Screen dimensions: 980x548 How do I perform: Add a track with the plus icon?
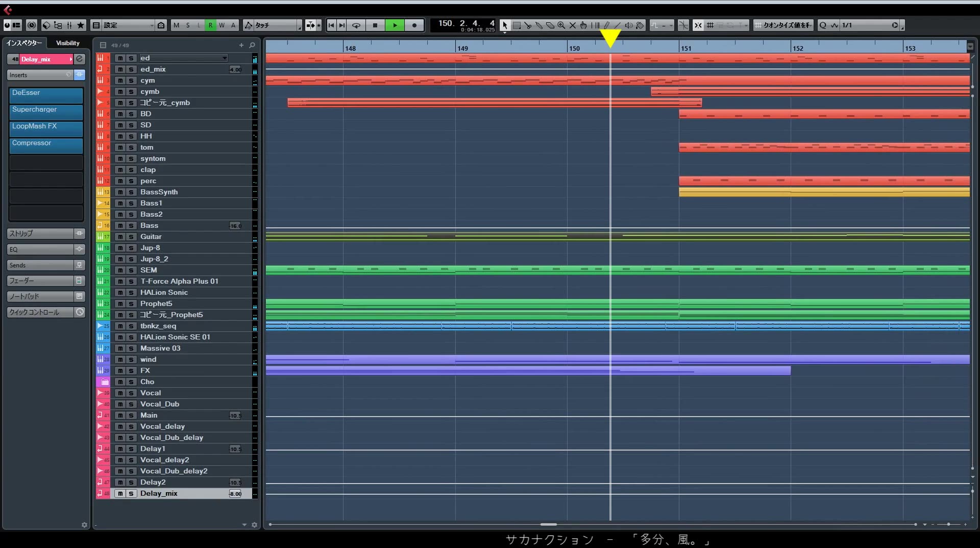(241, 45)
